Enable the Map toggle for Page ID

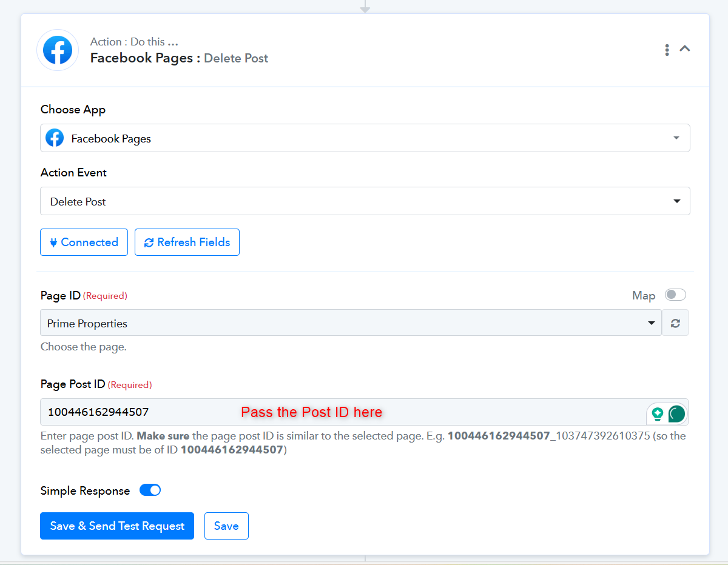point(675,295)
